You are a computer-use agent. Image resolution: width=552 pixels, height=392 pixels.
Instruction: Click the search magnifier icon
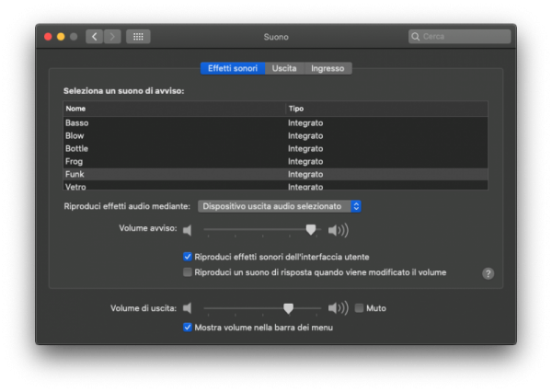pyautogui.click(x=416, y=37)
